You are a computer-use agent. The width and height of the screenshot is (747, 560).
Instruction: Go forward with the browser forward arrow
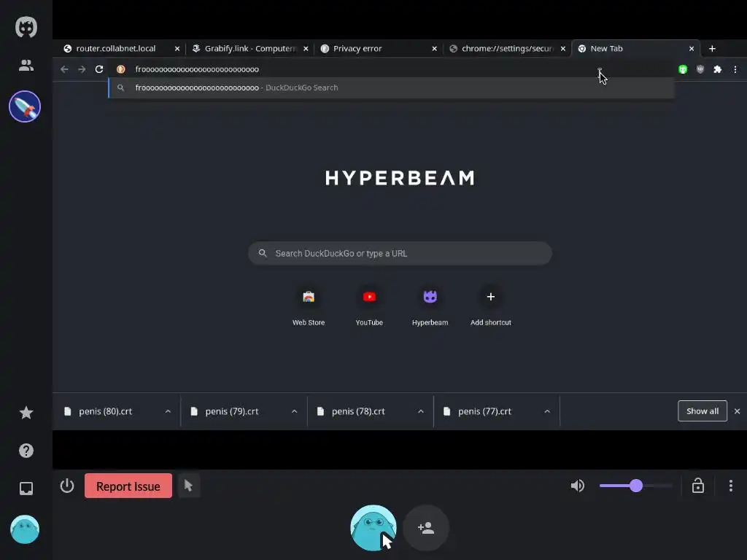pyautogui.click(x=82, y=69)
